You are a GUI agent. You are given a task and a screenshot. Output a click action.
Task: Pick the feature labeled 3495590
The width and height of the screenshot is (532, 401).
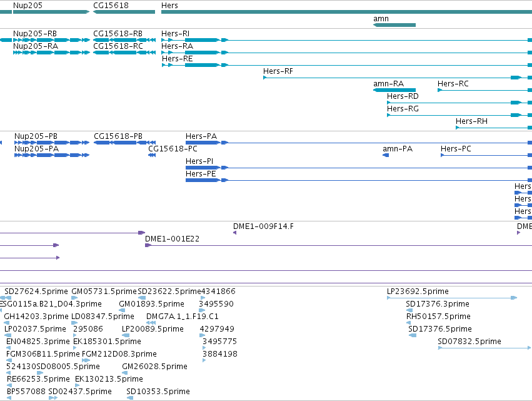tap(216, 304)
